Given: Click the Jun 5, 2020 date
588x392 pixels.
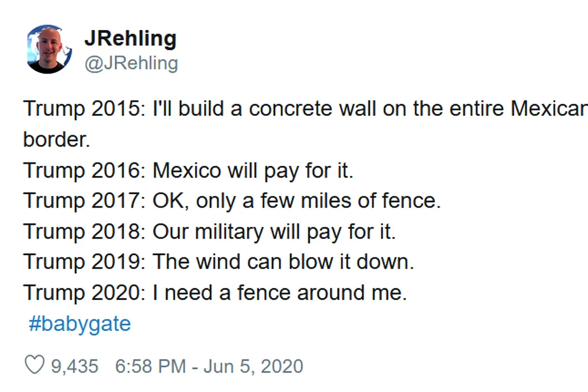Looking at the screenshot, I should coord(253,366).
